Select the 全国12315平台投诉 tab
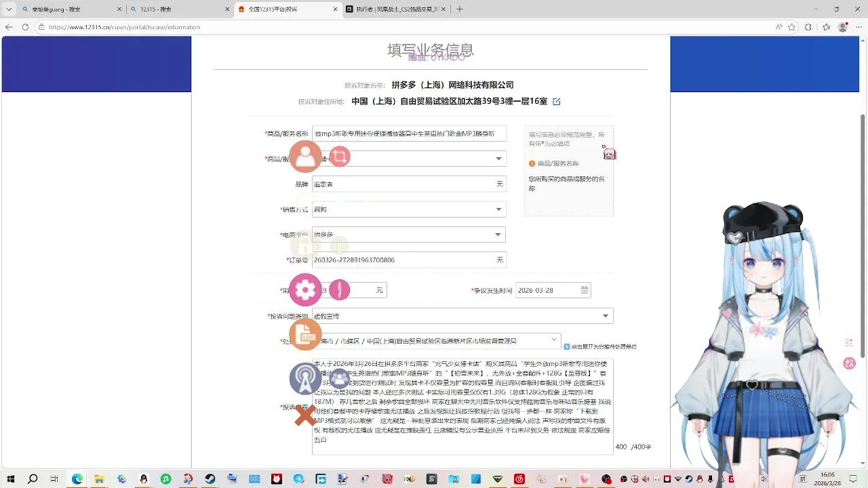Image resolution: width=868 pixels, height=488 pixels. point(288,9)
